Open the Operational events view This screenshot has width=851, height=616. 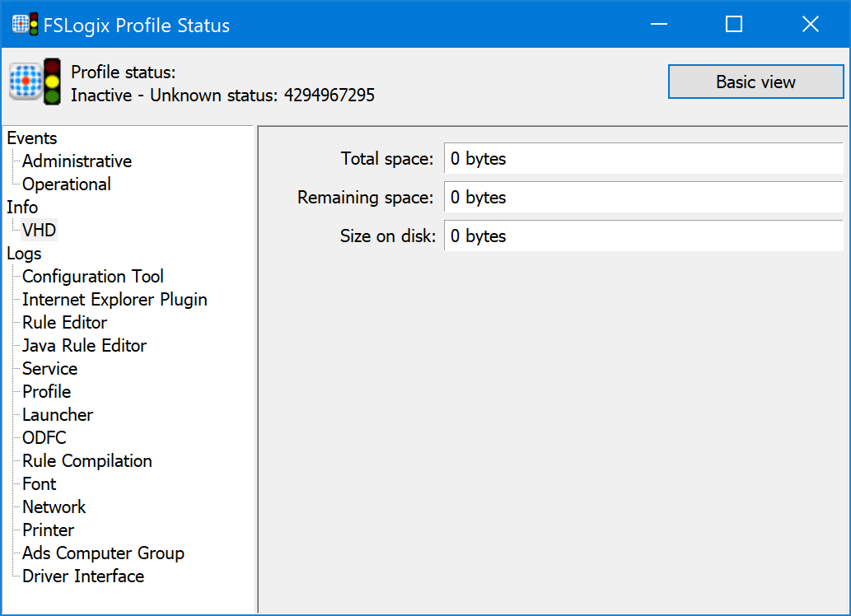coord(66,184)
